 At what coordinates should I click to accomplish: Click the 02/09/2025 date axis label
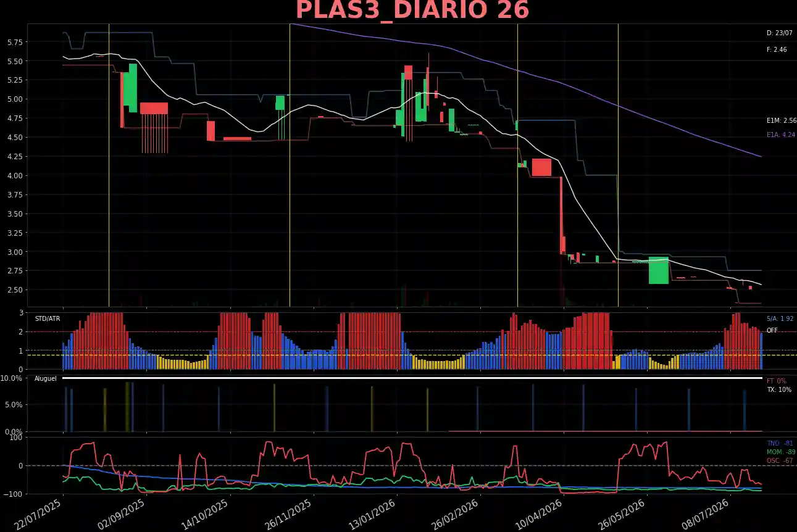coord(120,514)
